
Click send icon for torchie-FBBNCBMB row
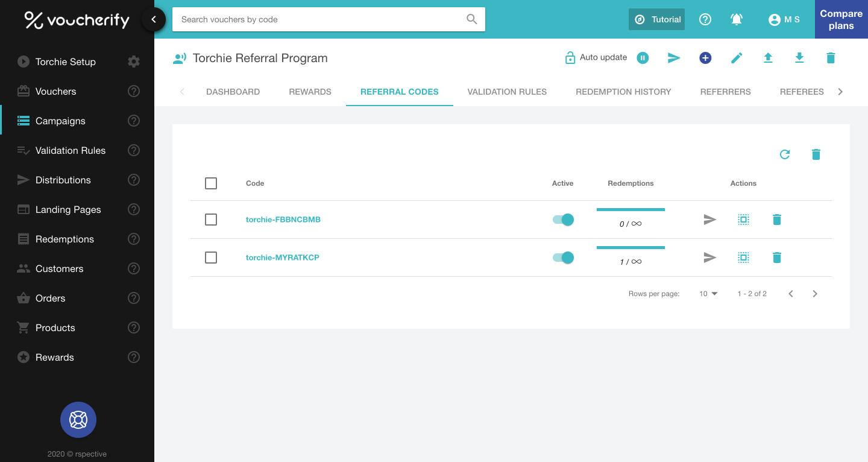tap(710, 220)
